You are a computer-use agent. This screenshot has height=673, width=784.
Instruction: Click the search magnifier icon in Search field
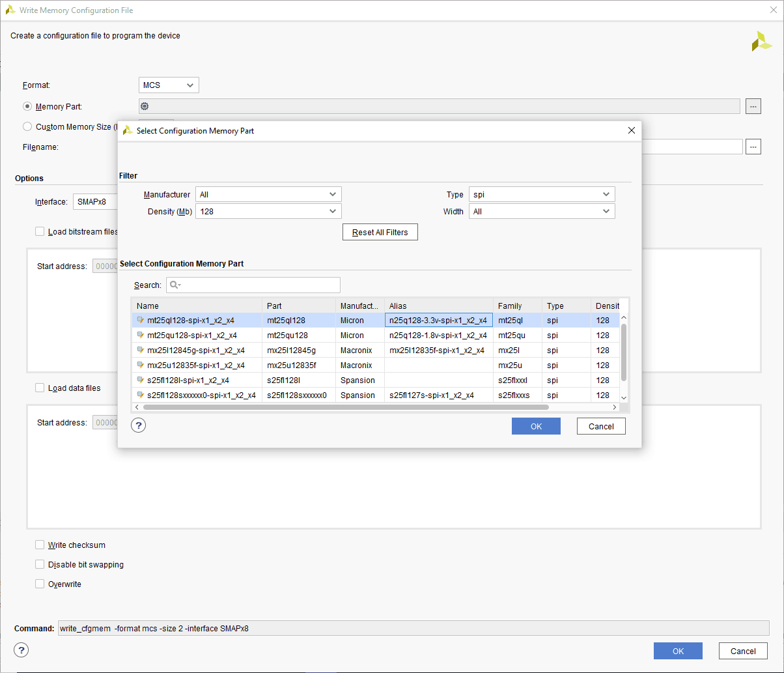point(175,285)
